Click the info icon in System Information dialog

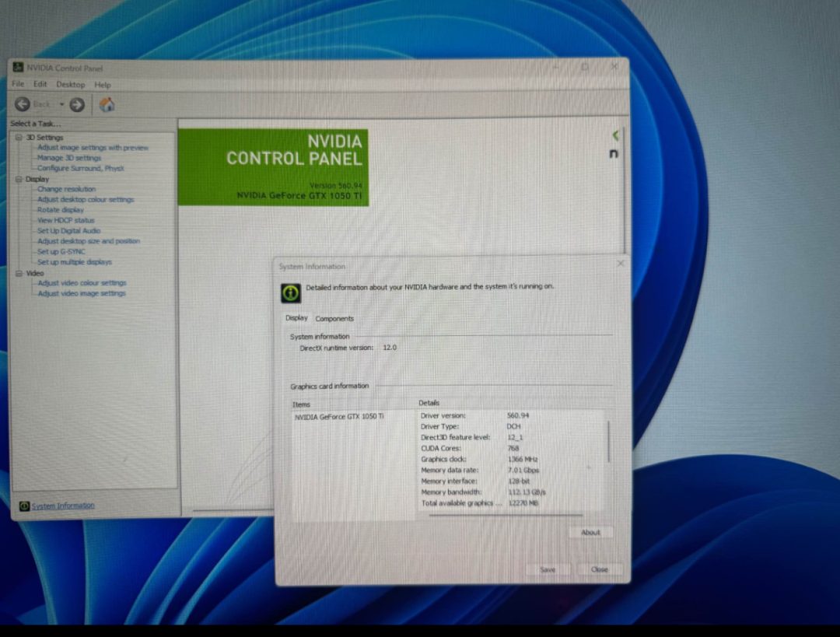click(291, 292)
